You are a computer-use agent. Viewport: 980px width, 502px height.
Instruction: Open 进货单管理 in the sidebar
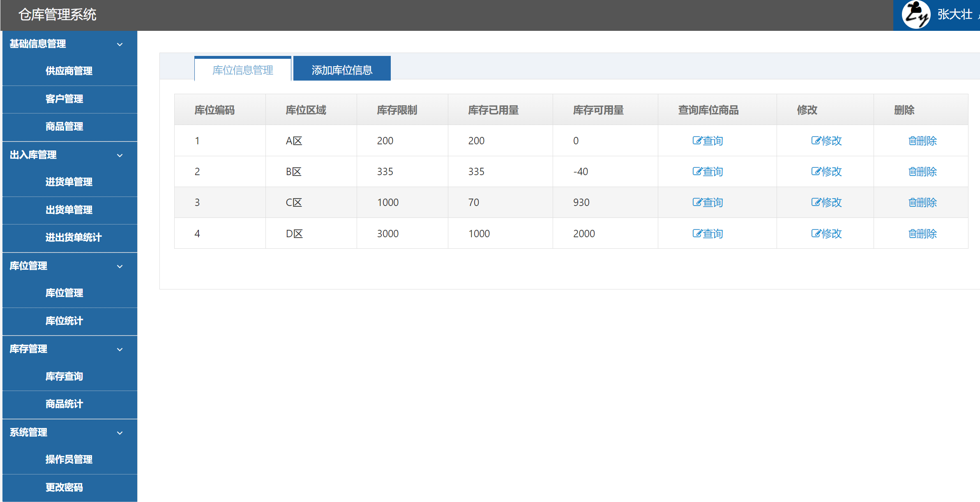click(x=69, y=182)
